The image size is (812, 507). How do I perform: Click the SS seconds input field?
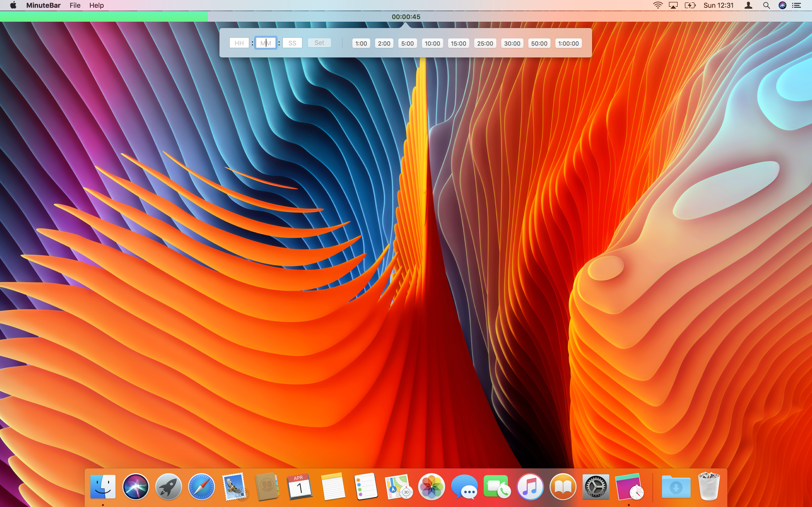[292, 43]
